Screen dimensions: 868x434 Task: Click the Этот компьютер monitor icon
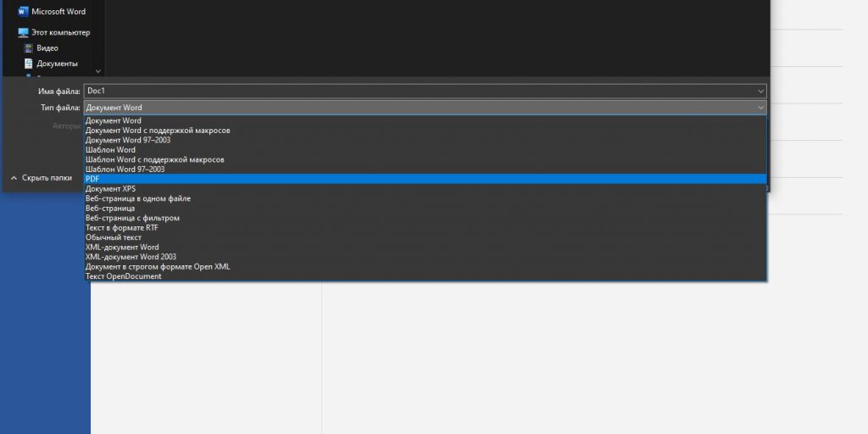(23, 33)
